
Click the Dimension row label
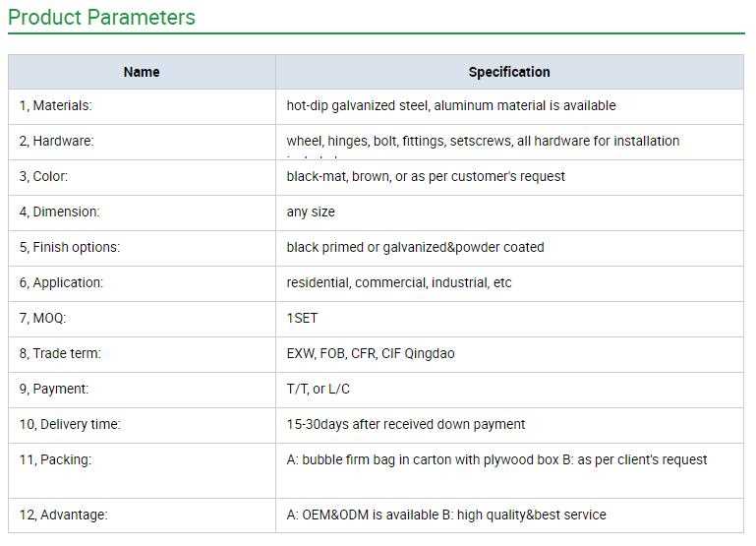pos(59,212)
